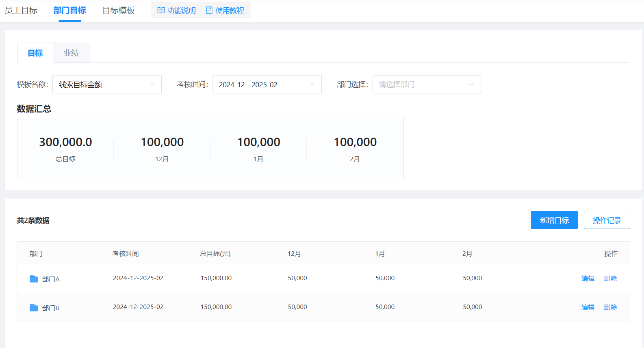Expand the 考核时间 dropdown arrow

(312, 84)
